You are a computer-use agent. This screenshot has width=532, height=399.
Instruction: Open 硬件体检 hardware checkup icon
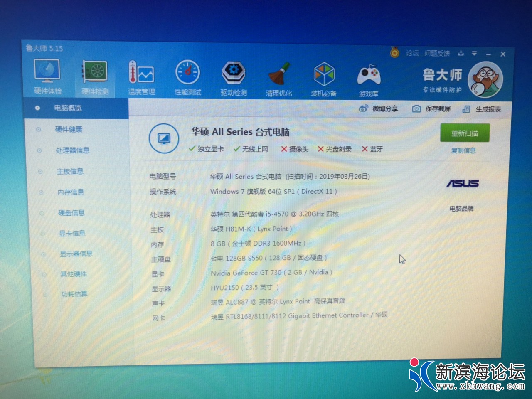[47, 76]
